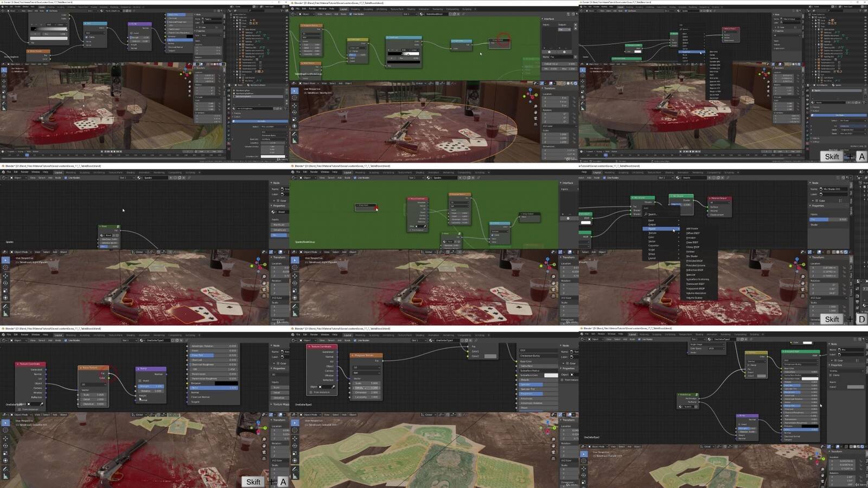Select the Measure tool in the Noise Texture frame
Screen dimensions: 868x488
(x=5, y=476)
